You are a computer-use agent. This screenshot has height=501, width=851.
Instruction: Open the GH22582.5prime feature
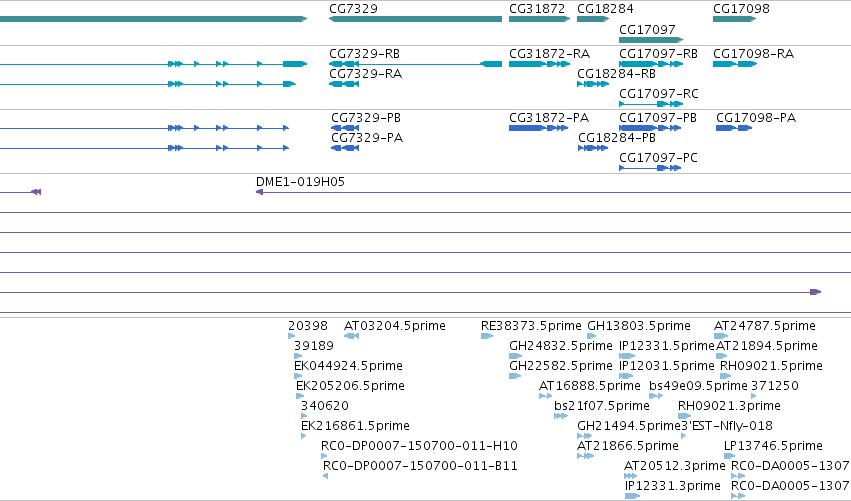point(515,376)
